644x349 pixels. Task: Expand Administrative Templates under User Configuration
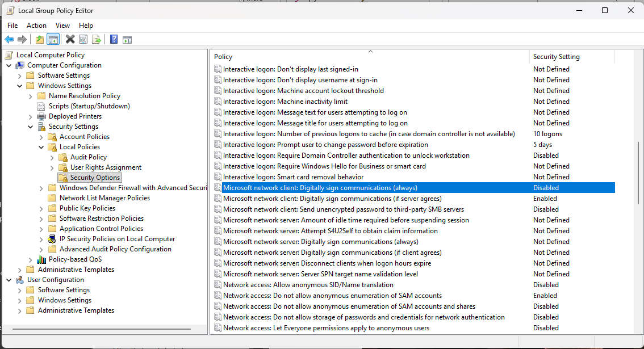20,310
